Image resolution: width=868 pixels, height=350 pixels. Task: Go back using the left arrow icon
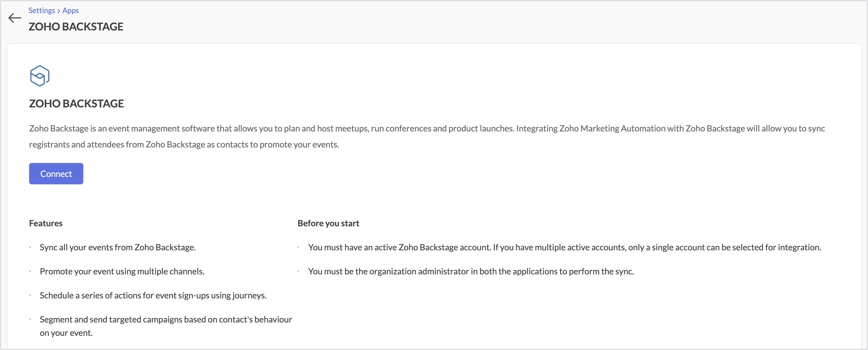14,18
